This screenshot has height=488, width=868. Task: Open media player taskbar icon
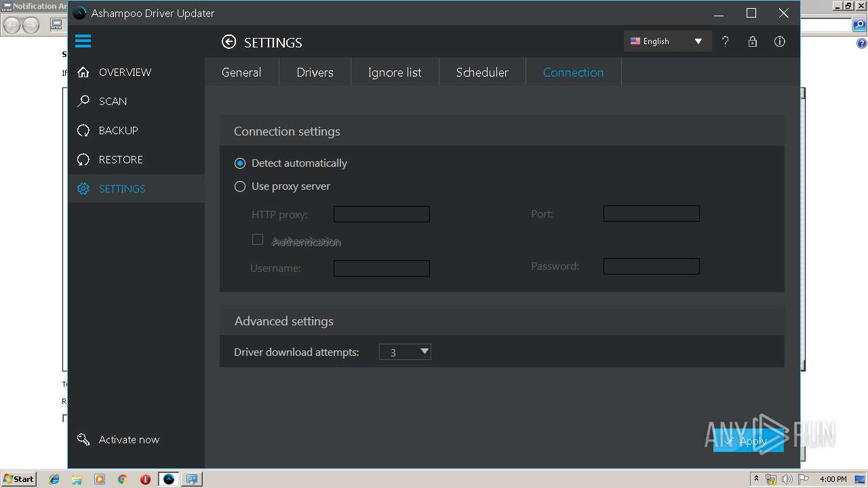[100, 479]
